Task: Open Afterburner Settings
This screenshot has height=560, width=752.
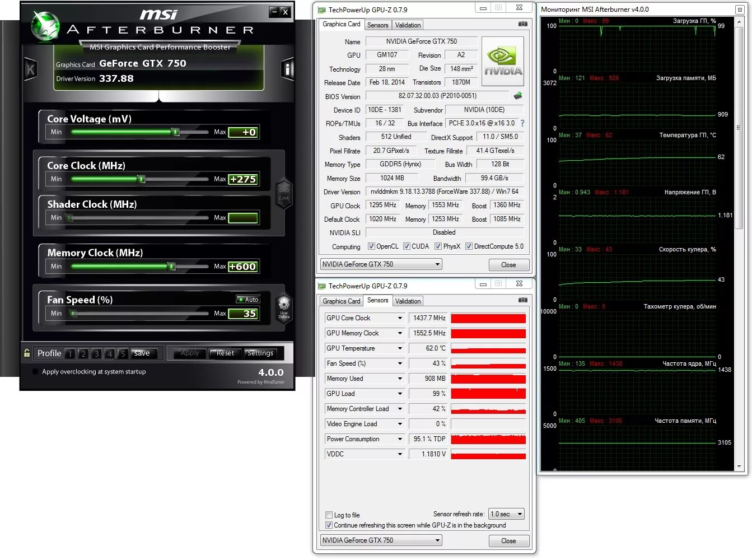Action: click(x=260, y=353)
